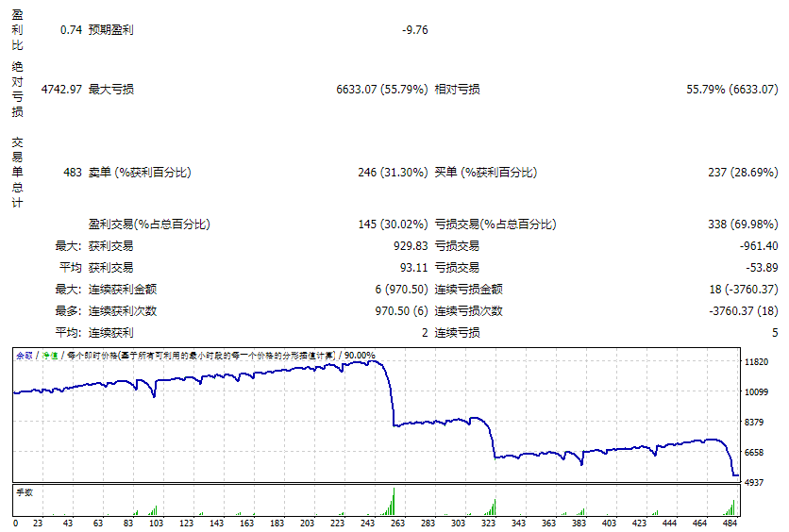
Task: Select the 263 x-axis tick label
Action: point(397,524)
